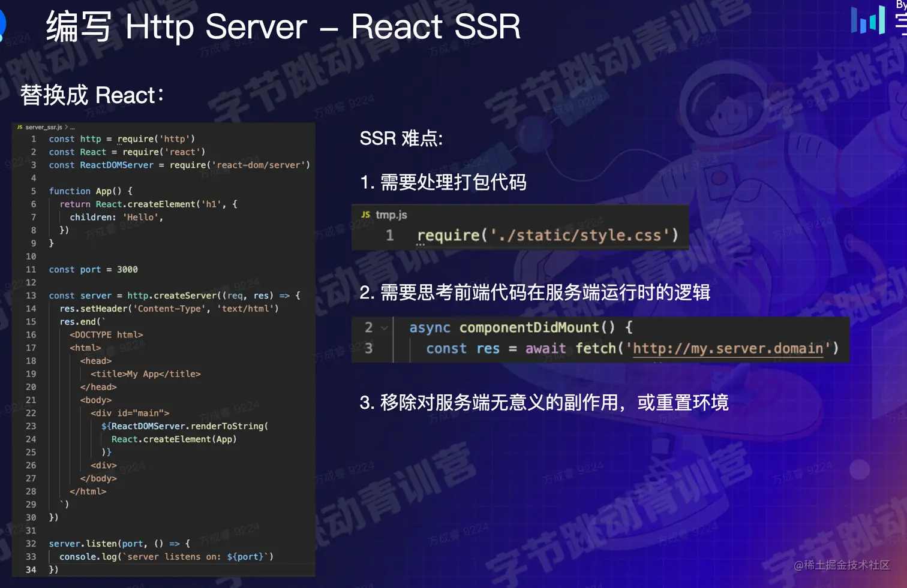Click 'const React = require('react')' on line 2
The height and width of the screenshot is (588, 907).
(x=127, y=152)
